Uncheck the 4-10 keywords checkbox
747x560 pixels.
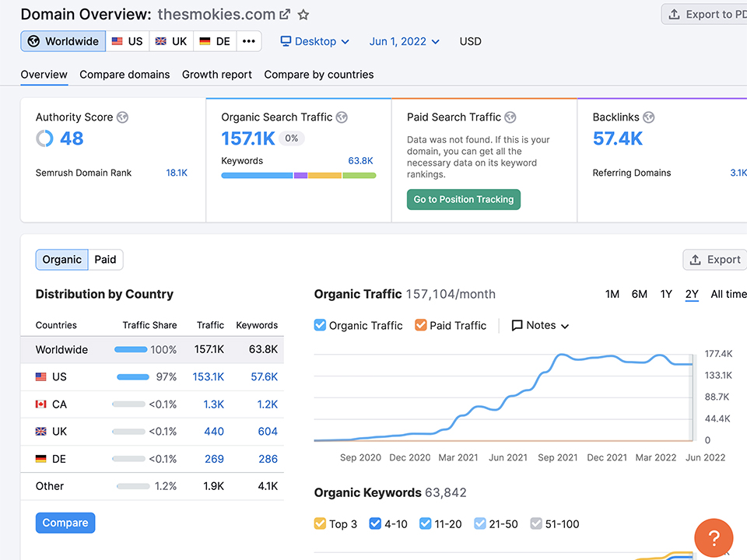click(375, 523)
